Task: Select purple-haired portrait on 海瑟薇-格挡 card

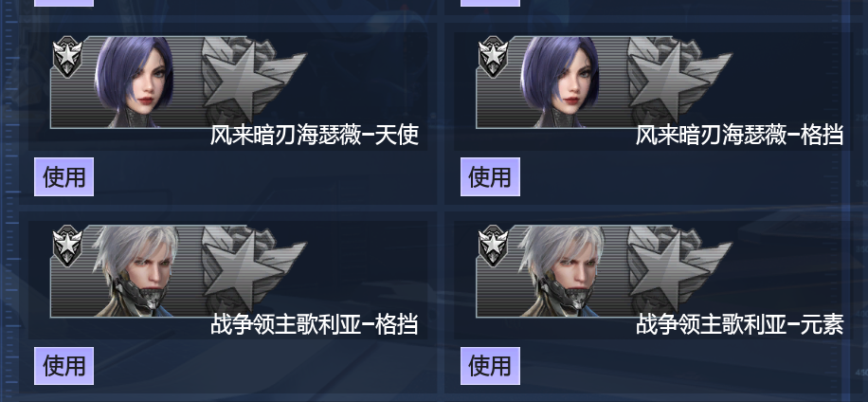Action: [x=560, y=82]
